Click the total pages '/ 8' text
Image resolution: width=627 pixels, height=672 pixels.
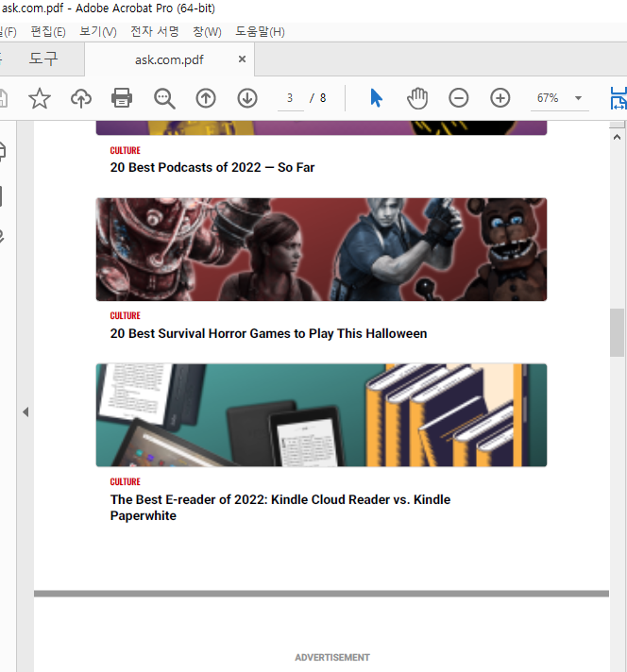pyautogui.click(x=318, y=98)
